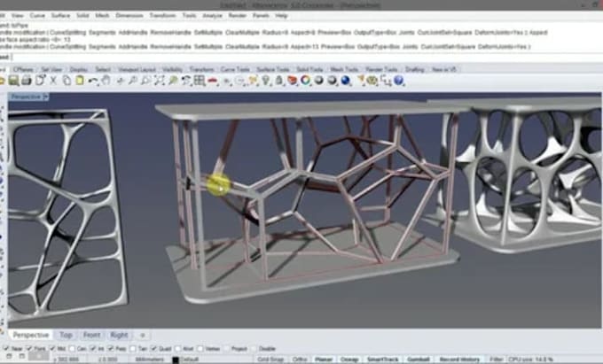The height and width of the screenshot is (364, 603).
Task: Open the Millimeters units selector in the status bar
Action: pos(150,360)
